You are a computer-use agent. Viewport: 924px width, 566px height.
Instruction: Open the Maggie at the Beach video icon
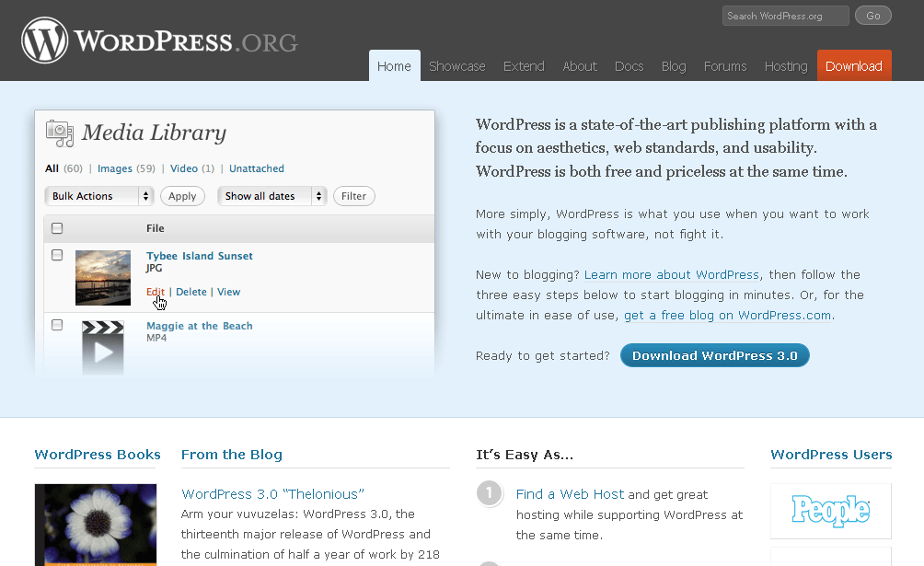point(102,348)
